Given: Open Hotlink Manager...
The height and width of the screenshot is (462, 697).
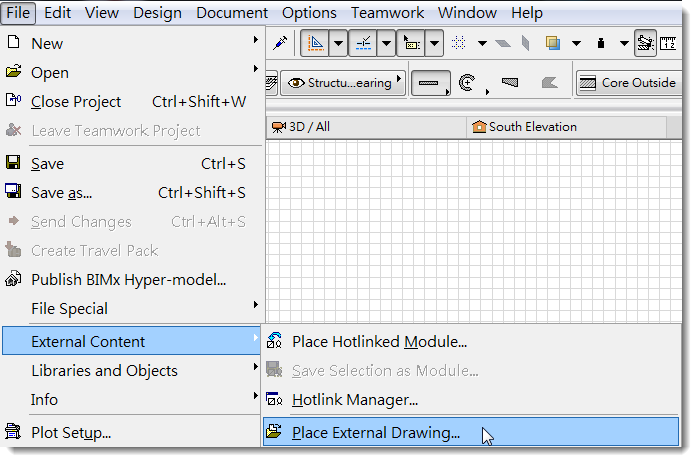Looking at the screenshot, I should [x=471, y=400].
